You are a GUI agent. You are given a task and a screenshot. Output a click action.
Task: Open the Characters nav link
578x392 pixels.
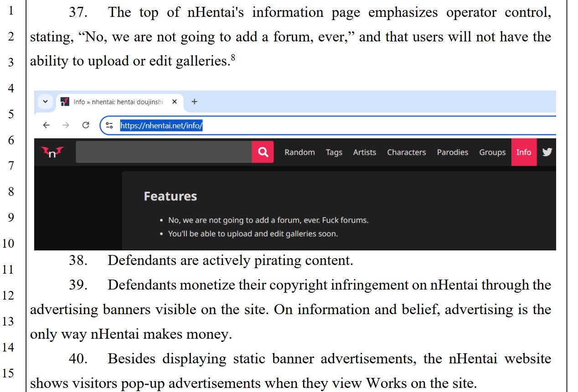[407, 153]
